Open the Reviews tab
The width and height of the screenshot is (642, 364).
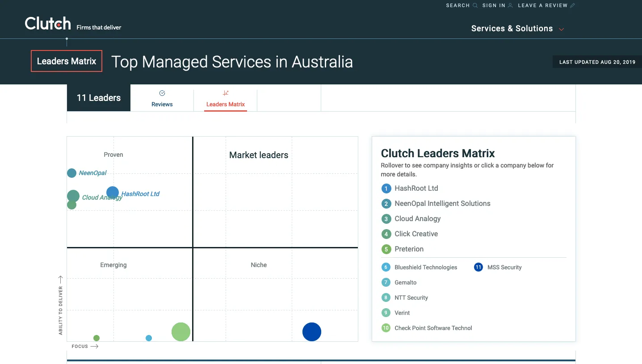(162, 104)
